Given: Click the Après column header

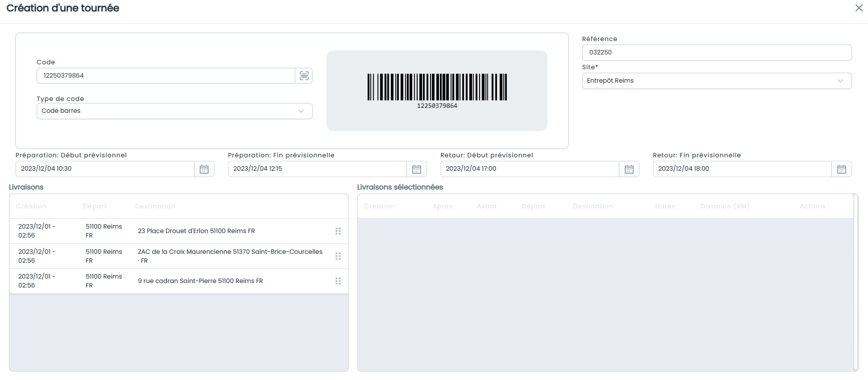Looking at the screenshot, I should tap(442, 206).
